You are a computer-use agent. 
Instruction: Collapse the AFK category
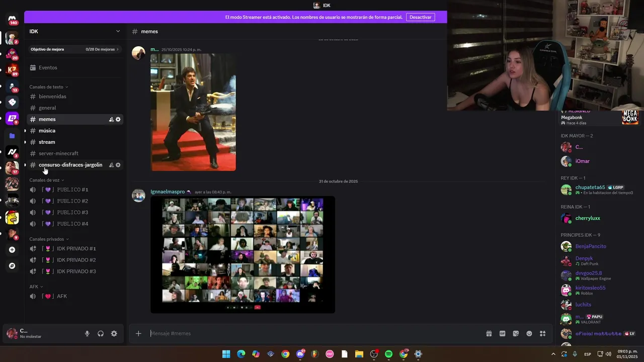(x=36, y=287)
